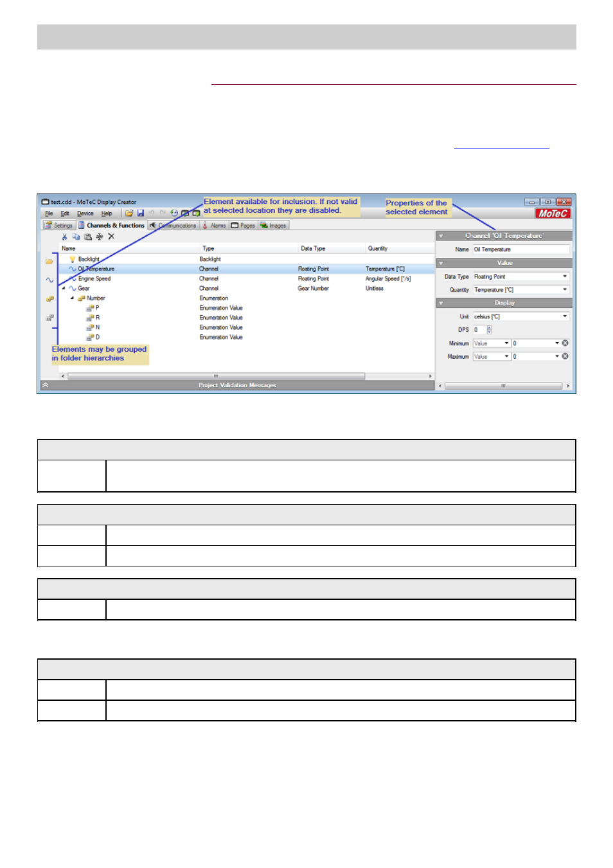Select the Backlight row
This screenshot has width=613, height=868.
click(247, 259)
